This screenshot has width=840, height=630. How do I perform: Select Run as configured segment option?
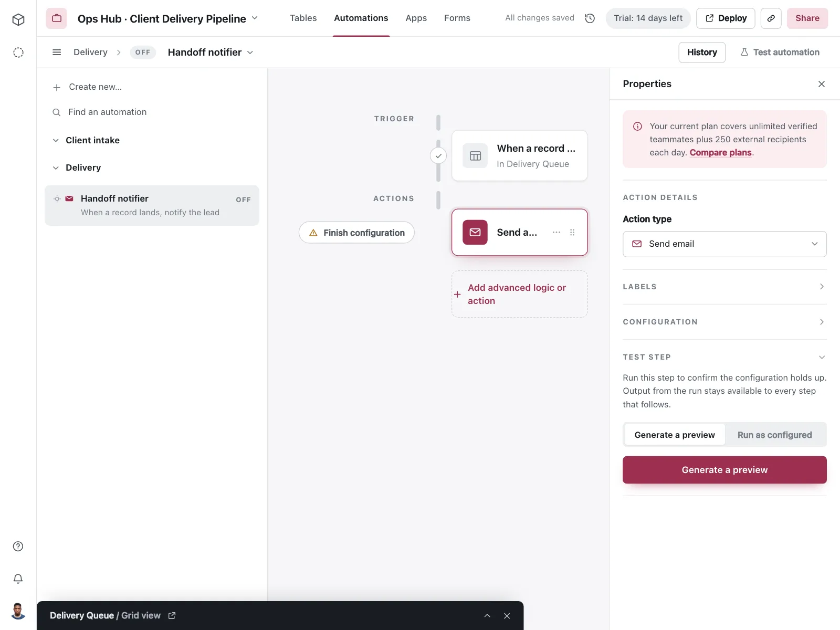774,435
